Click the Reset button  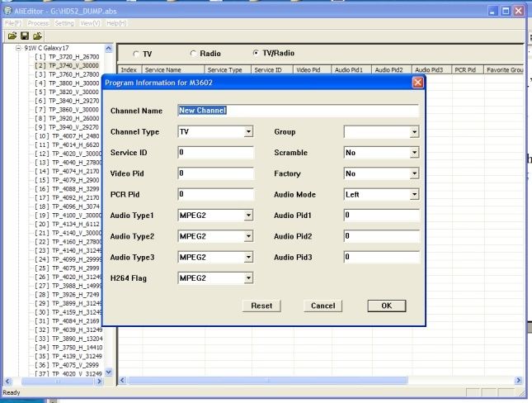coord(261,306)
